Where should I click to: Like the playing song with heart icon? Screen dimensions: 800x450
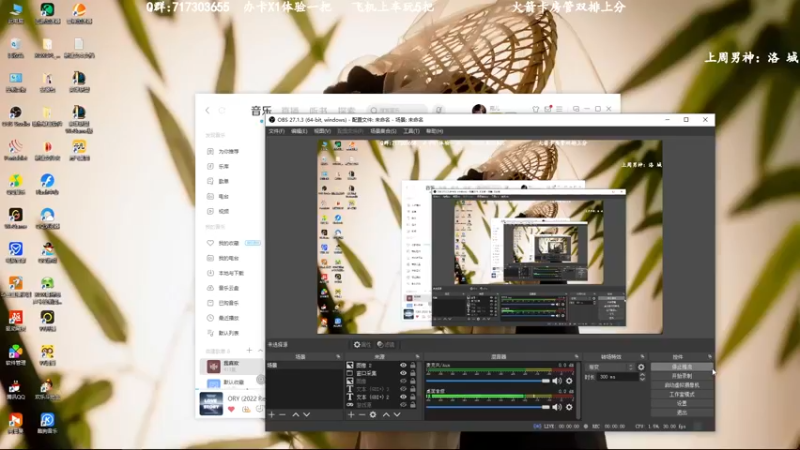(231, 409)
